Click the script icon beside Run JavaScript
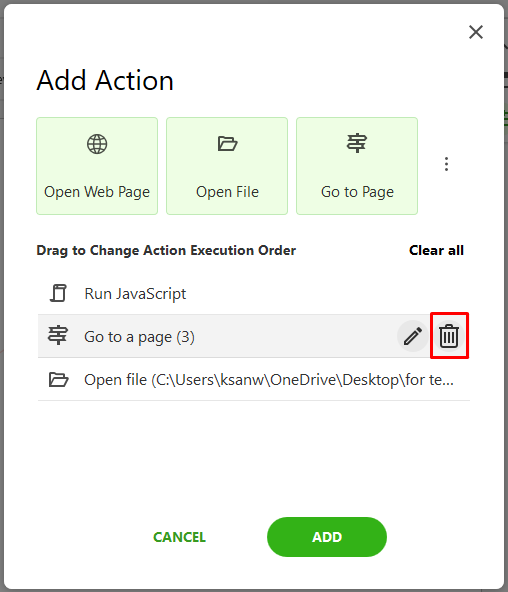This screenshot has height=592, width=508. coord(58,293)
